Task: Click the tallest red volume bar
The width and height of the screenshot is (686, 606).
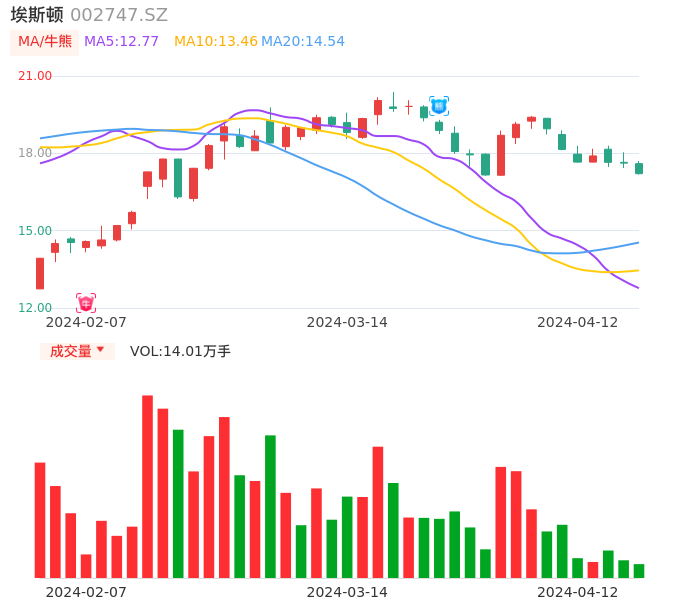Action: [x=147, y=486]
